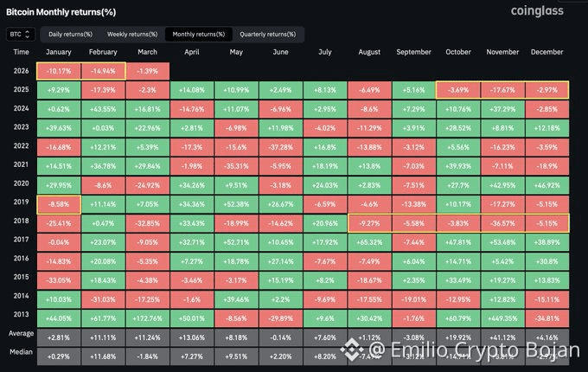Click the 'March' column header
This screenshot has width=588, height=372.
click(147, 52)
